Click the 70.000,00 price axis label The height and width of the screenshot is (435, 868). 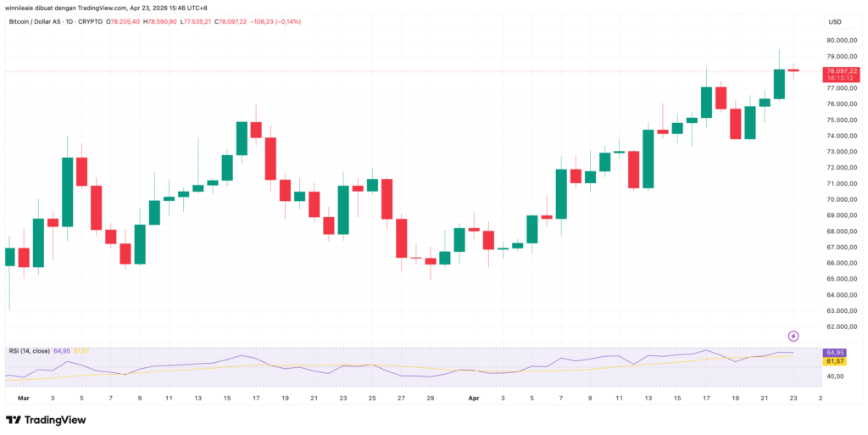(842, 199)
